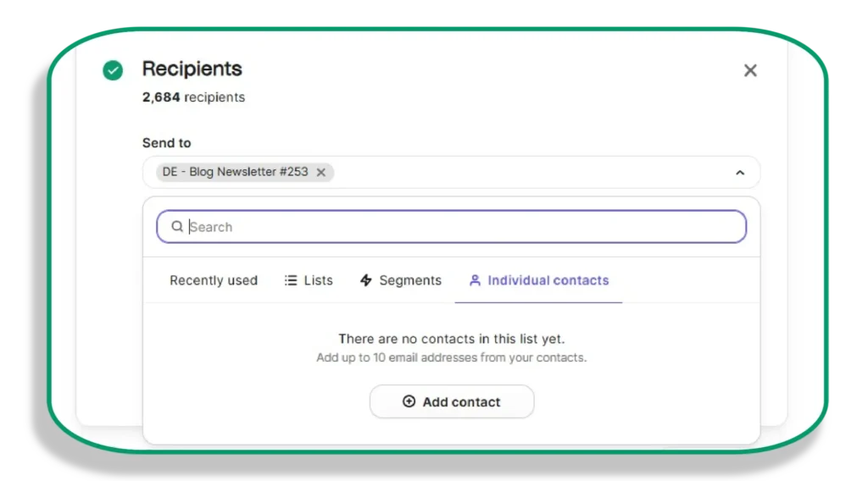Collapse the Send to dropdown chevron
Image resolution: width=868 pixels, height=481 pixels.
point(740,173)
